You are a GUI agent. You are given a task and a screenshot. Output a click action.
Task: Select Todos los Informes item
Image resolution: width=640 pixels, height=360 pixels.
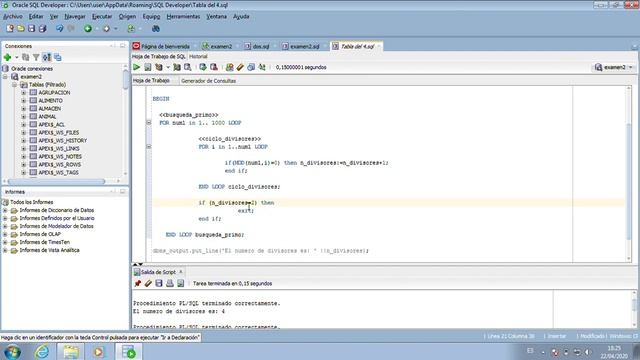coord(31,202)
